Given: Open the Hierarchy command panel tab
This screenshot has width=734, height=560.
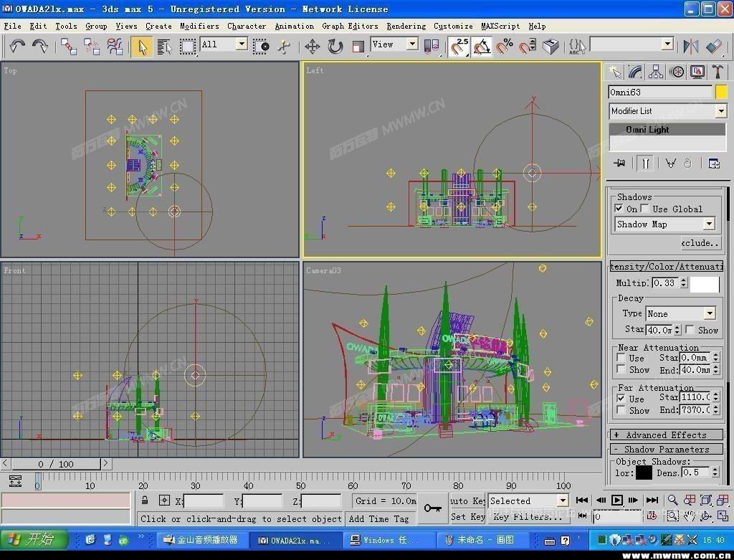Looking at the screenshot, I should click(x=656, y=72).
